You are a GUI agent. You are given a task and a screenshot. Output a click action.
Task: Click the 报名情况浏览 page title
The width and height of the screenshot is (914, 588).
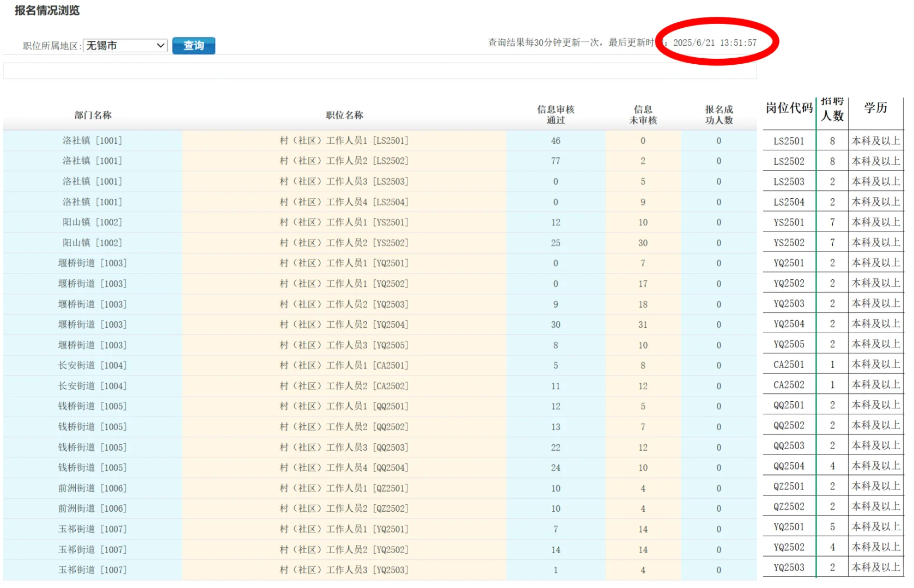(47, 10)
